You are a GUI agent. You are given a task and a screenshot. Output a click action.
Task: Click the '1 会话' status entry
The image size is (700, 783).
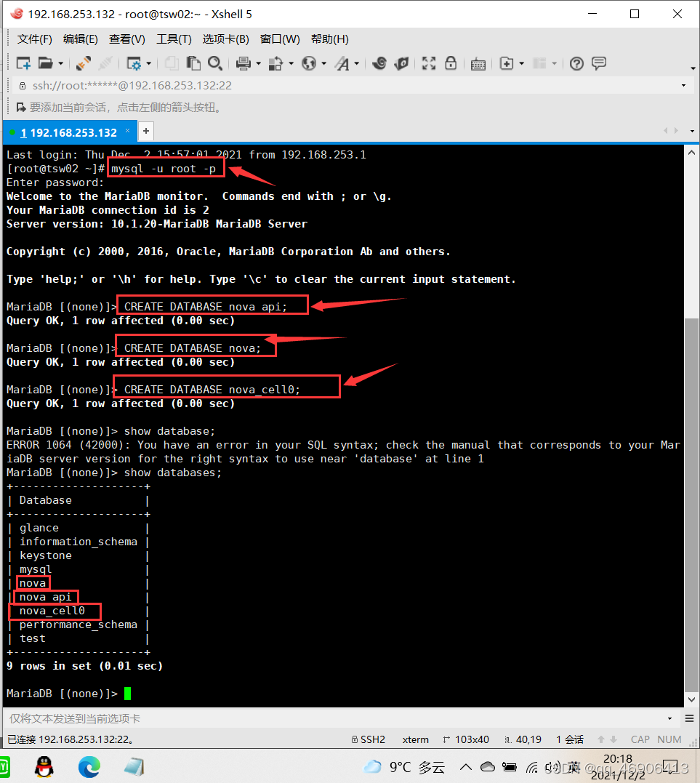click(x=570, y=739)
